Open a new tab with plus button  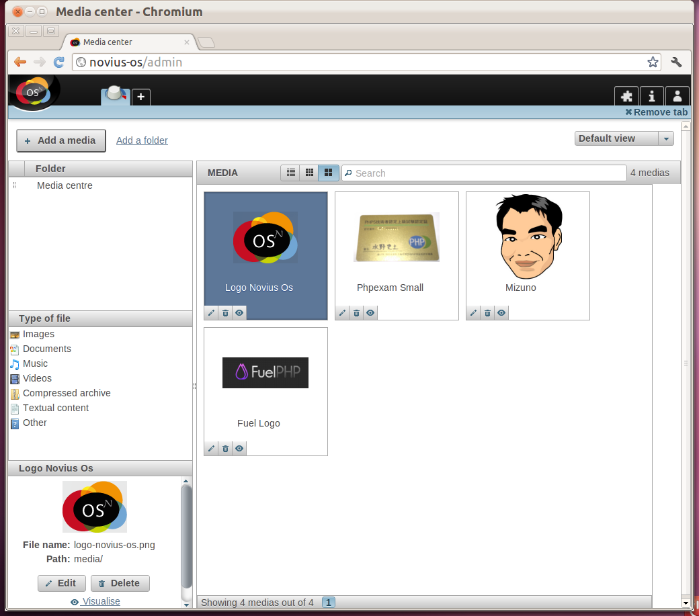pos(141,97)
